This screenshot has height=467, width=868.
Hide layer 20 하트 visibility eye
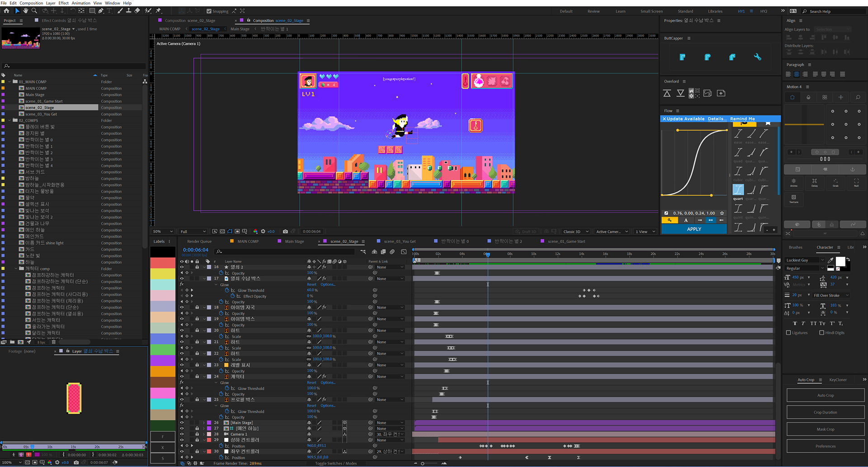point(182,331)
